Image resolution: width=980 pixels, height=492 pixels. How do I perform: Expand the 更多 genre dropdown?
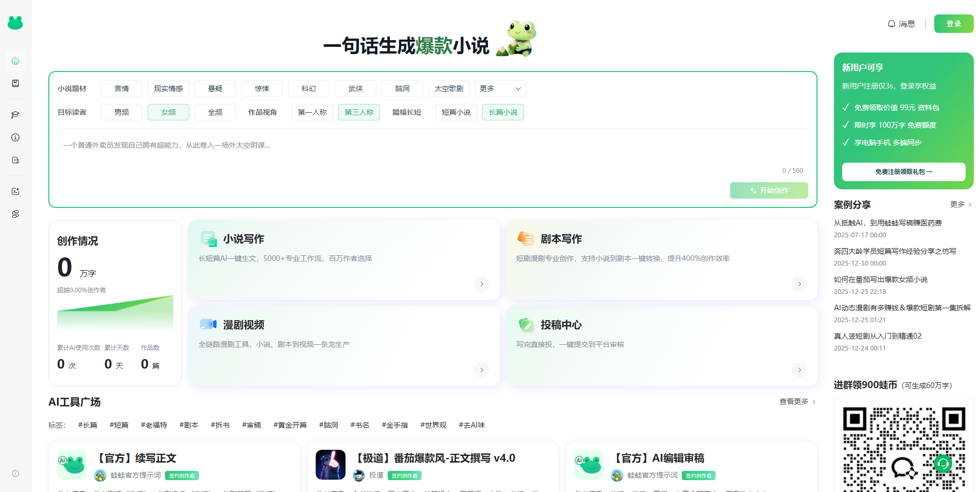pyautogui.click(x=500, y=89)
